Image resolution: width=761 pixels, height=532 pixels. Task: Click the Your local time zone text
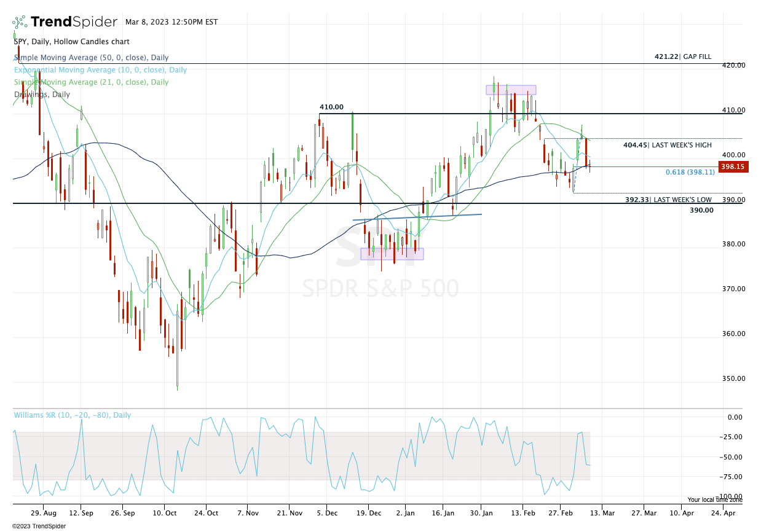click(715, 500)
